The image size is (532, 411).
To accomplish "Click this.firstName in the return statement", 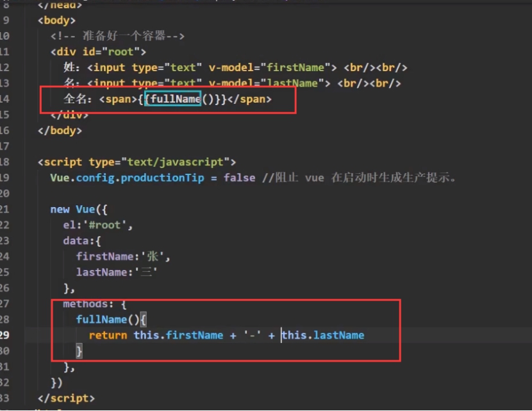I will (x=178, y=335).
